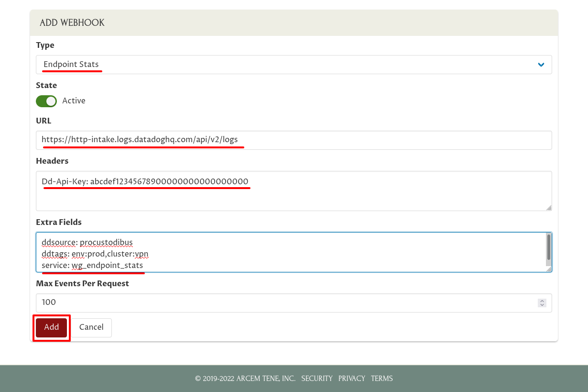Click the 'service: wg_endpoint_stats' line
The height and width of the screenshot is (392, 588).
tap(92, 265)
